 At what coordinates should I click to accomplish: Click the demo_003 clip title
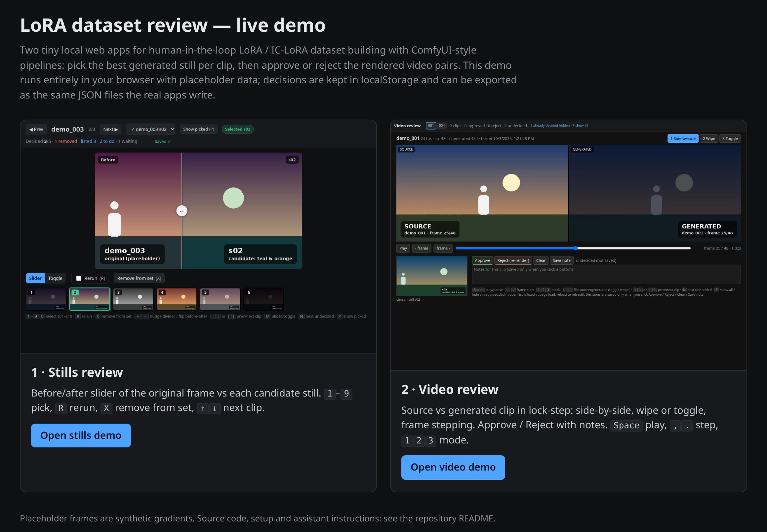(x=67, y=129)
